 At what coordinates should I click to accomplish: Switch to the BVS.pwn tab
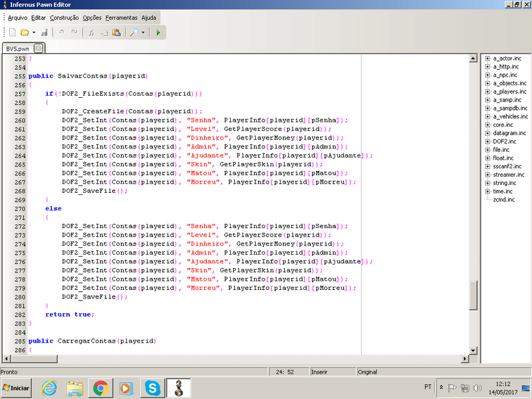tap(18, 49)
